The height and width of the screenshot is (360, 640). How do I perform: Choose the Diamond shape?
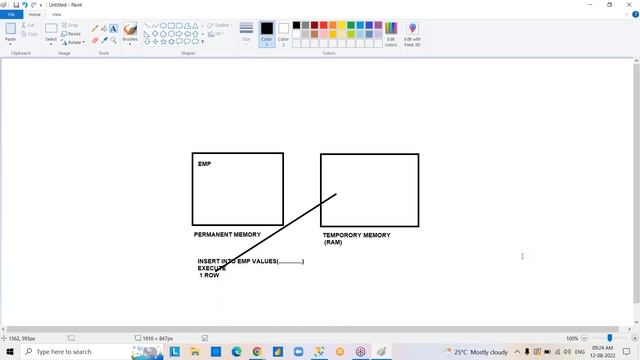155,34
